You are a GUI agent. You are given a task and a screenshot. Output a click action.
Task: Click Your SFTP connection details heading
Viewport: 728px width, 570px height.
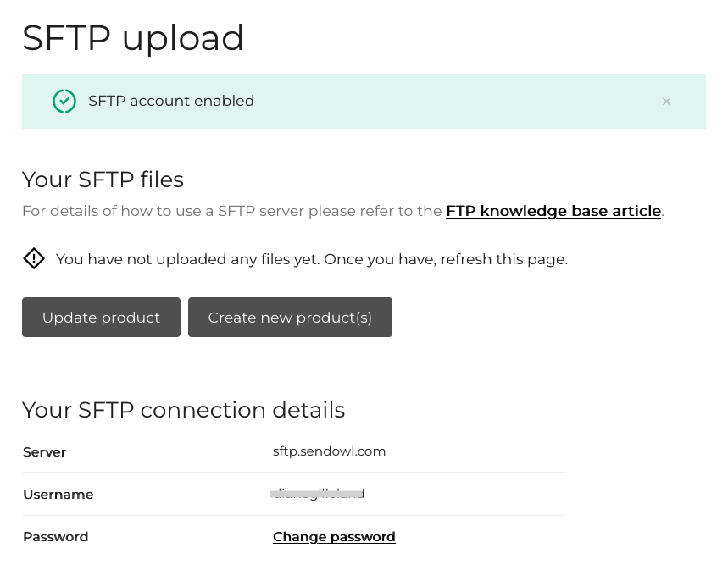pyautogui.click(x=183, y=410)
